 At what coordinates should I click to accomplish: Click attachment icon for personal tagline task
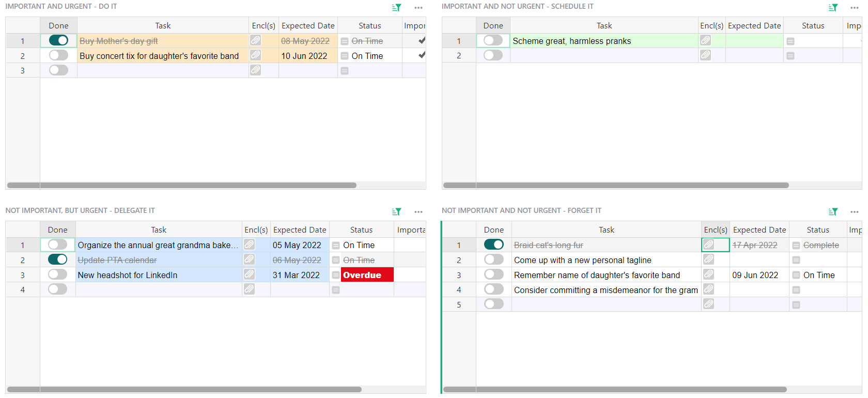pos(708,259)
